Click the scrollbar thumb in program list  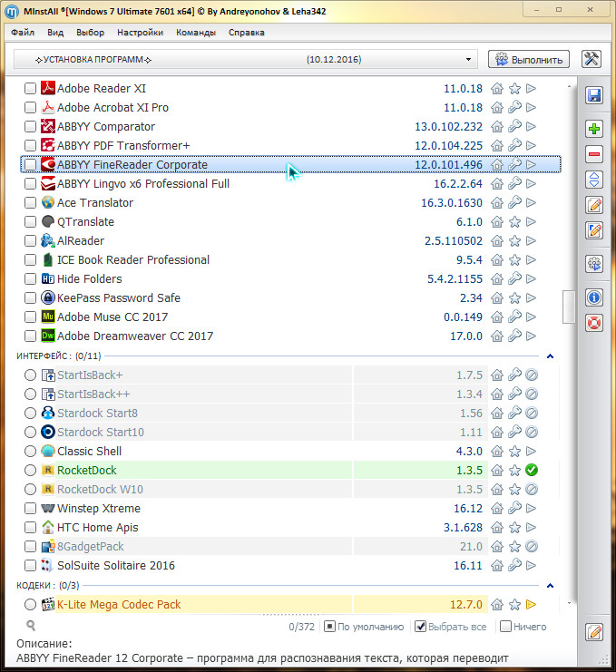tap(569, 307)
